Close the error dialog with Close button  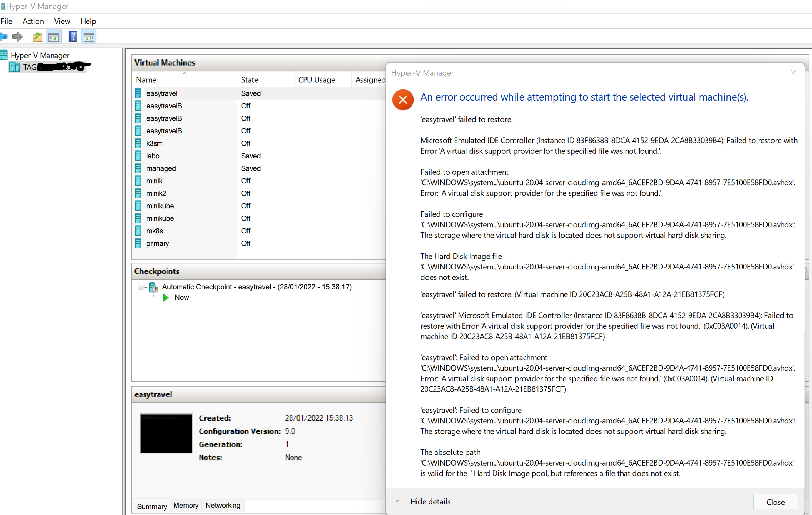775,502
